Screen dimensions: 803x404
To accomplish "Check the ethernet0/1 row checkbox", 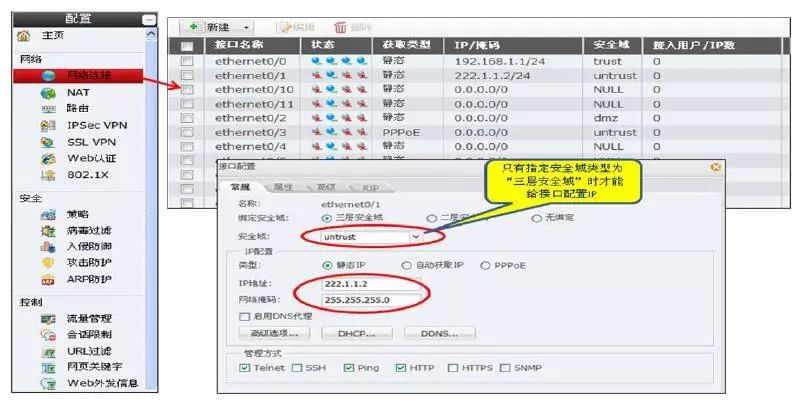I will 187,76.
